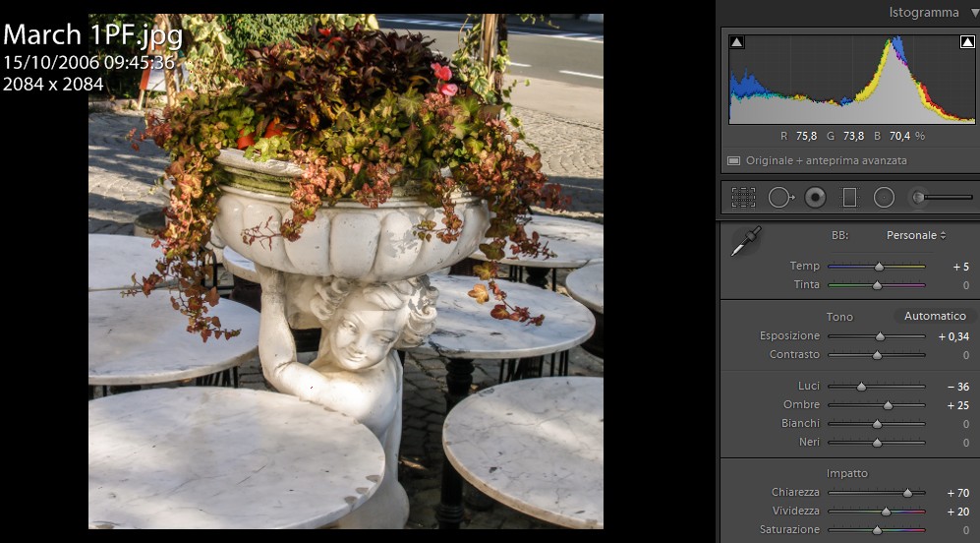Image resolution: width=980 pixels, height=543 pixels.
Task: Select the Radial Filter tool
Action: (x=884, y=197)
